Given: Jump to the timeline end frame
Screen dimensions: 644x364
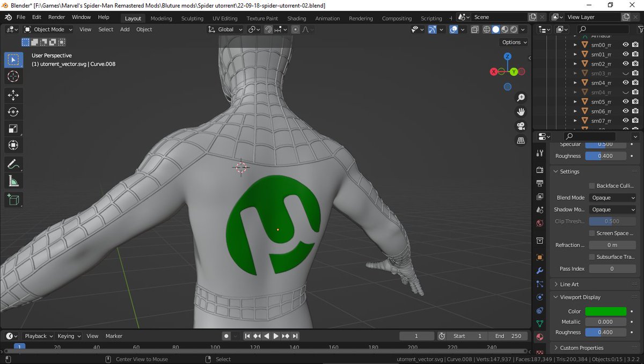Looking at the screenshot, I should click(x=295, y=336).
